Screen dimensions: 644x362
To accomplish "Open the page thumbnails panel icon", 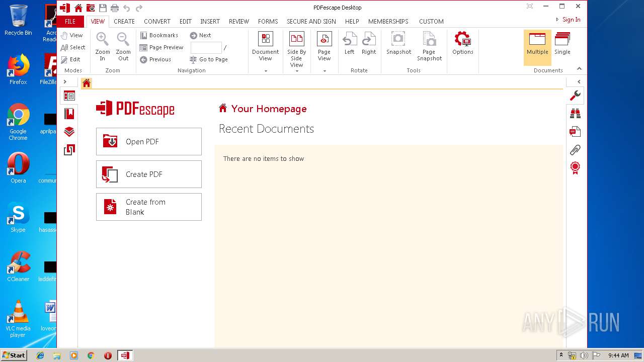I will [69, 96].
